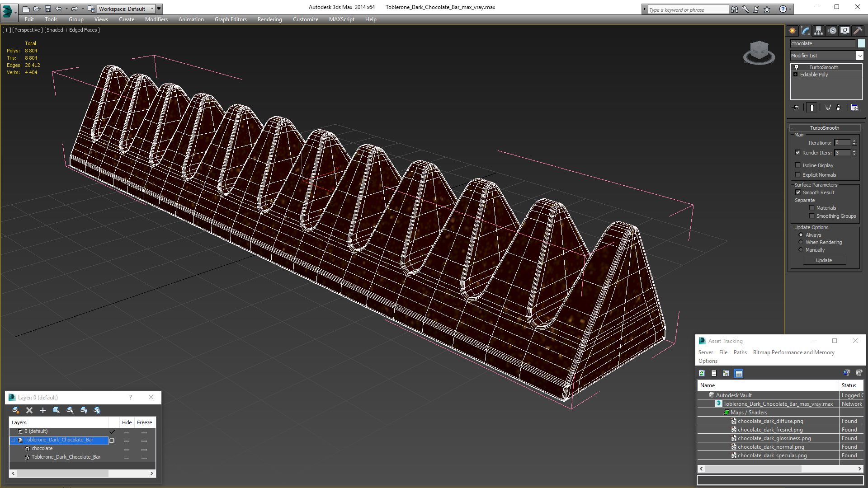Switch to the Create command panel tab
This screenshot has height=488, width=868.
click(x=793, y=31)
